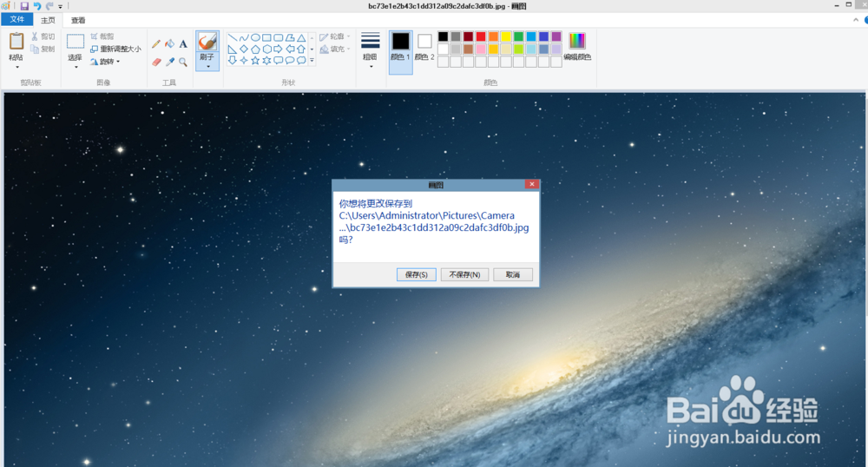Select the Text tool letter A
Screen dimensions: 868x467
[x=183, y=43]
